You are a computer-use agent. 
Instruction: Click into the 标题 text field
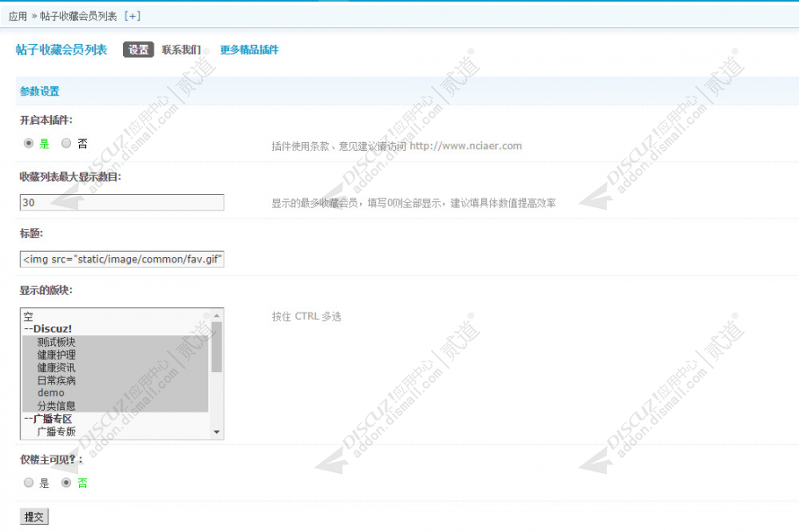click(x=122, y=259)
